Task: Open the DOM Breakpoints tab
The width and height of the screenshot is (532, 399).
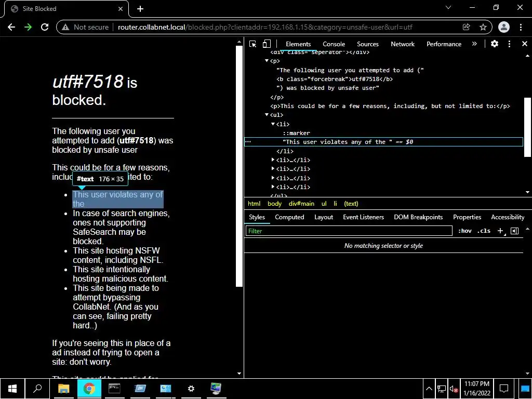Action: coord(418,217)
